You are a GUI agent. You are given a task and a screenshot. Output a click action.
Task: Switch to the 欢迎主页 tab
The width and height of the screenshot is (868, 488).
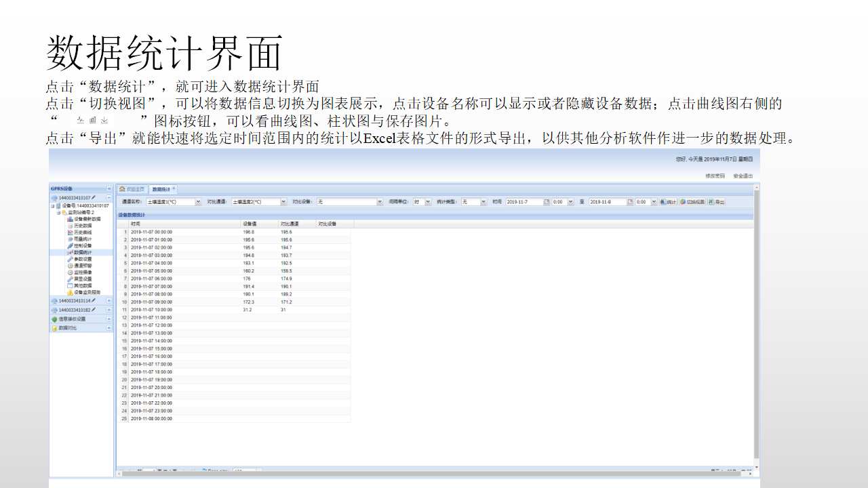coord(132,189)
